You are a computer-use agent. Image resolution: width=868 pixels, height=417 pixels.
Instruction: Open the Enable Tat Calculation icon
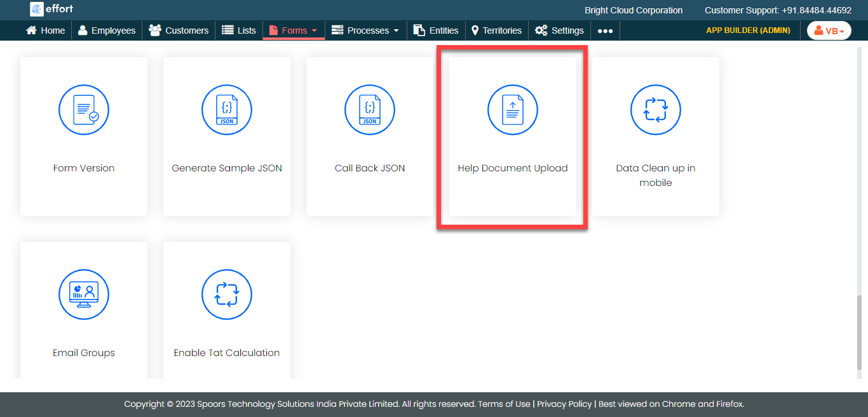pyautogui.click(x=227, y=295)
